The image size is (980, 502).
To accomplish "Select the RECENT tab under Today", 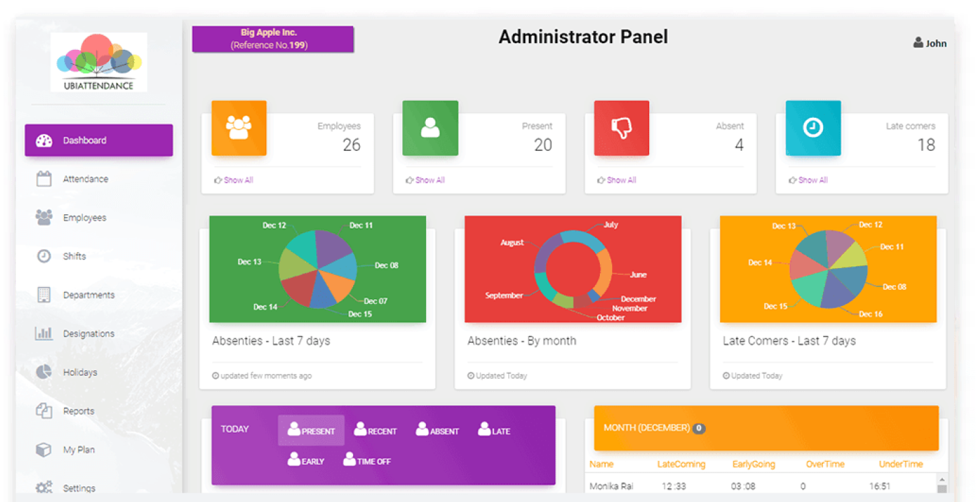I will (375, 430).
